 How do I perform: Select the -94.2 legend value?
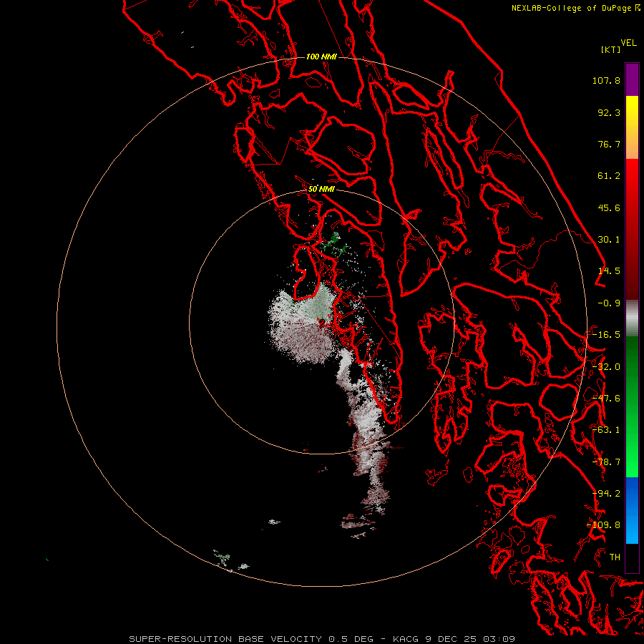[x=606, y=494]
